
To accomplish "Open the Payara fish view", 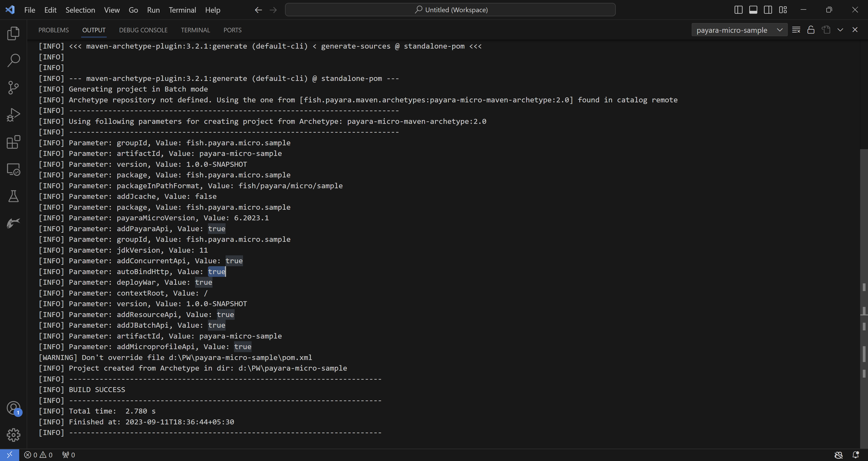I will pos(14,223).
